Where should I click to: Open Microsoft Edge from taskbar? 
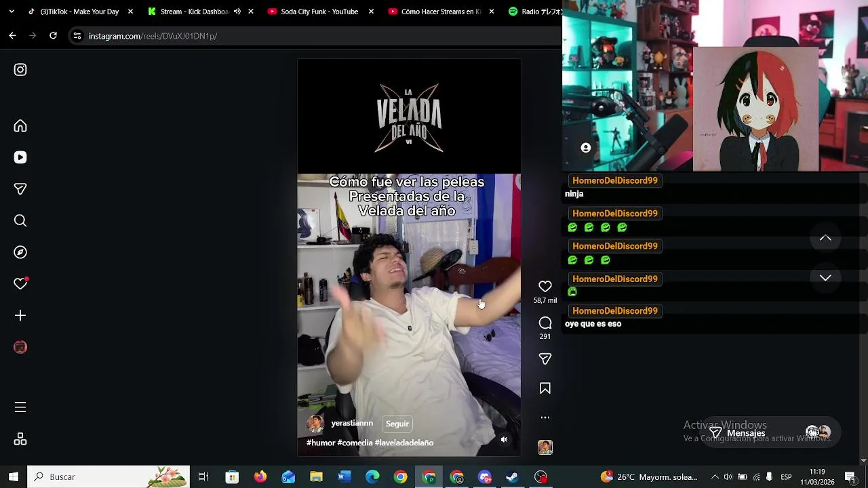[x=372, y=476]
